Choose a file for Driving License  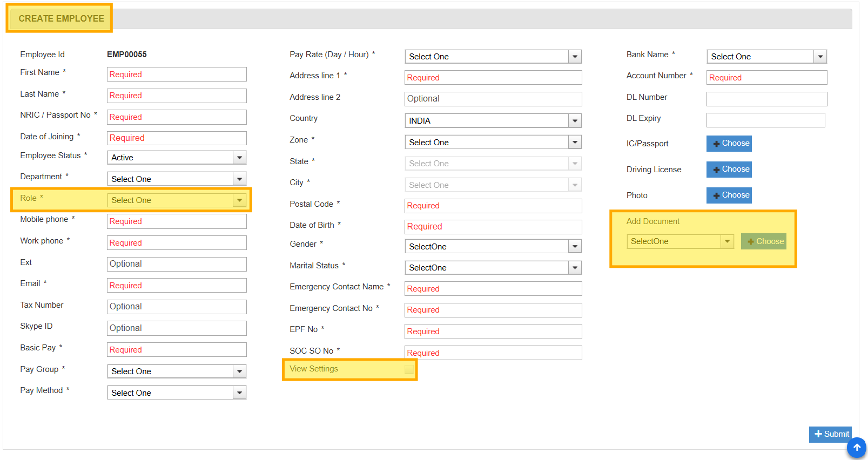pyautogui.click(x=729, y=170)
